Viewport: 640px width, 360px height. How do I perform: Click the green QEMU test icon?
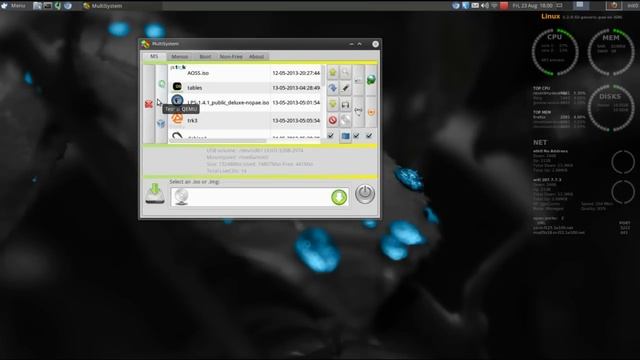click(162, 84)
